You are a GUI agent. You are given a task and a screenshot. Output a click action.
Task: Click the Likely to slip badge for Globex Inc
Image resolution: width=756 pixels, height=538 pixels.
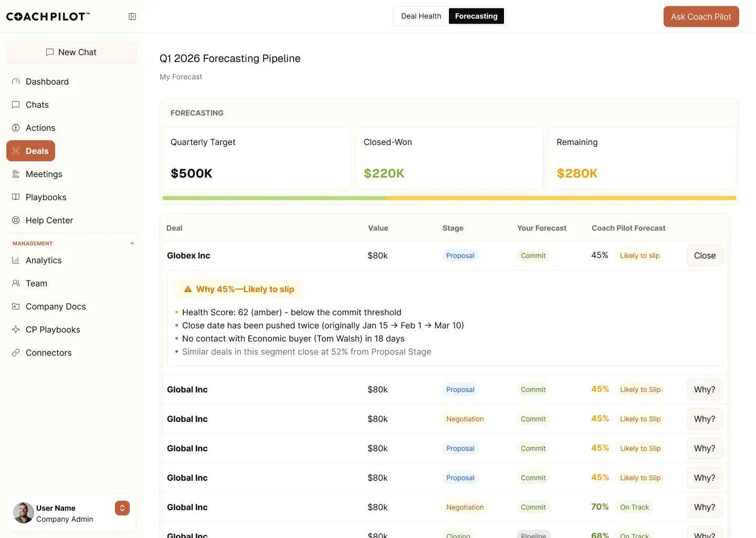coord(639,255)
